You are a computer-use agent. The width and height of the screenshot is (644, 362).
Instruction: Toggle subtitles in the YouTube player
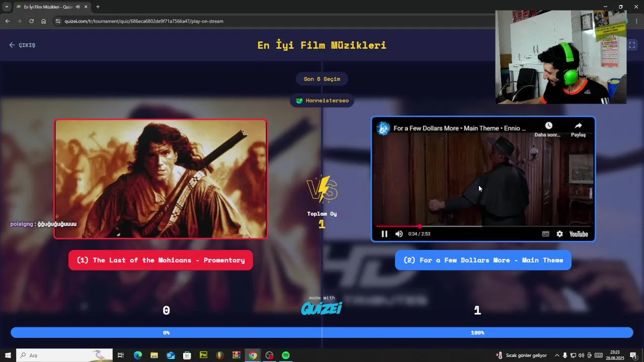tap(545, 234)
